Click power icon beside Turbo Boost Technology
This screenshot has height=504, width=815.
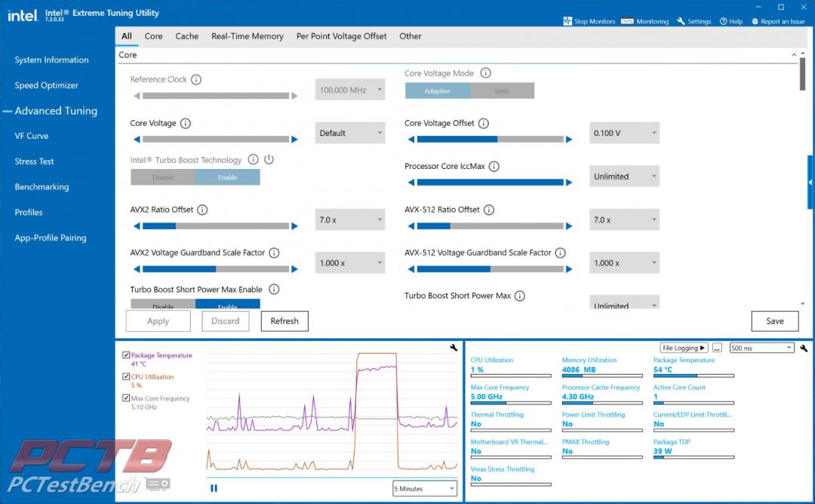point(269,159)
